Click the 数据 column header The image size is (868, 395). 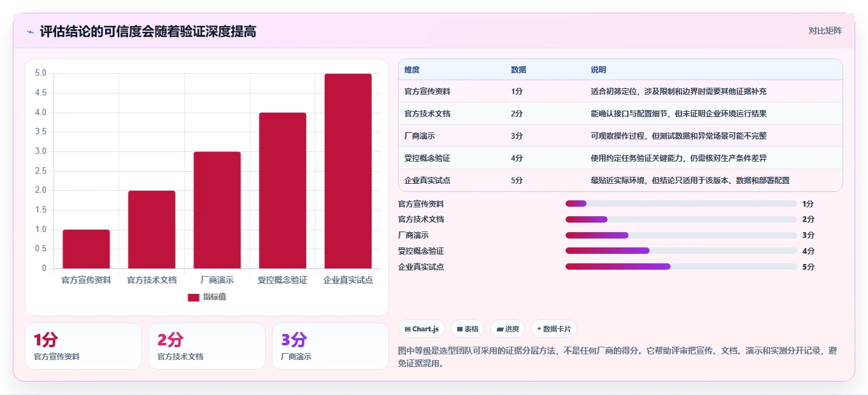pos(518,70)
